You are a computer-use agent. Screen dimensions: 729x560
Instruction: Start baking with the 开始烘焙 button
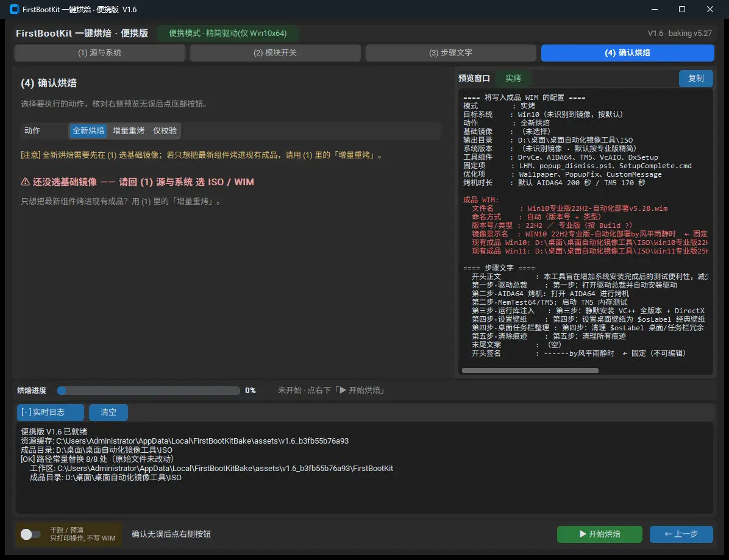(x=600, y=534)
